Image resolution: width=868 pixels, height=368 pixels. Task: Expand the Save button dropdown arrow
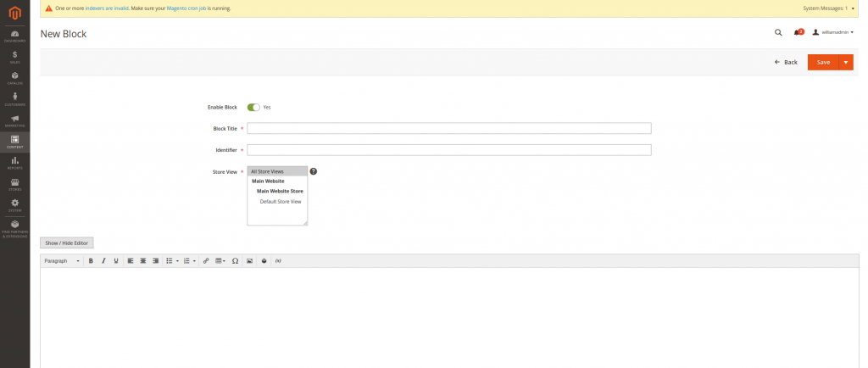846,62
